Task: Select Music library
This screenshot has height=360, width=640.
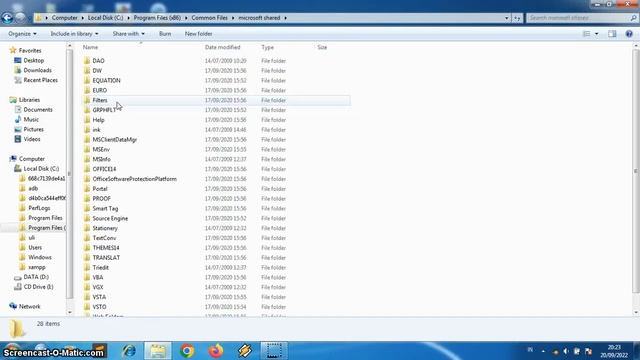Action: (x=31, y=119)
